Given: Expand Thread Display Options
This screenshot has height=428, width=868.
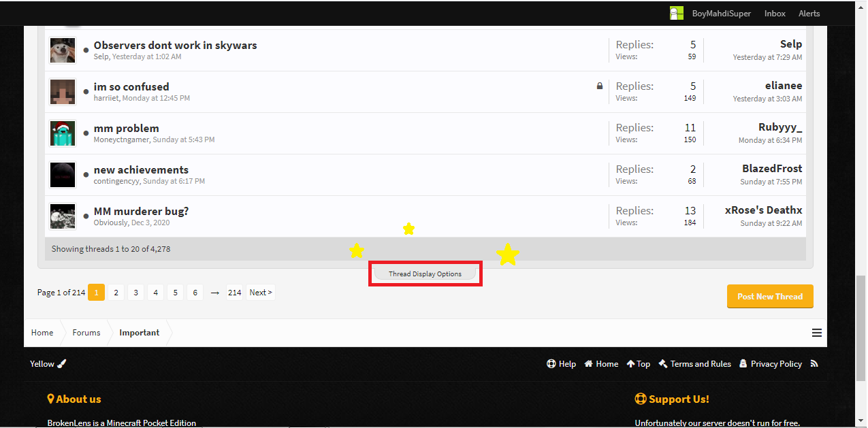Looking at the screenshot, I should coord(425,274).
